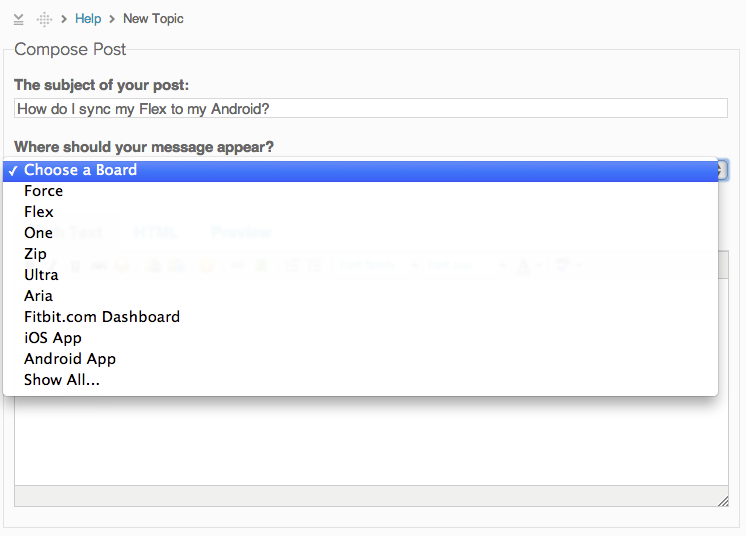Grab the message editor resize handle
Screen dimensions: 746x536
(x=723, y=501)
